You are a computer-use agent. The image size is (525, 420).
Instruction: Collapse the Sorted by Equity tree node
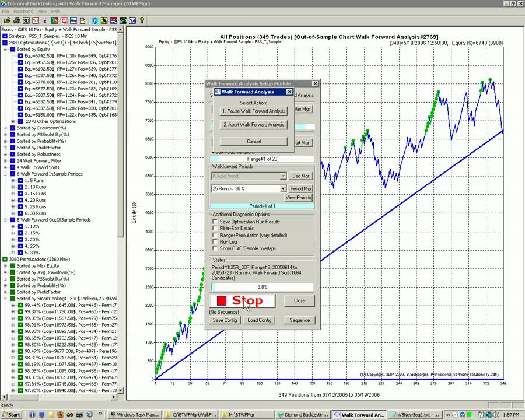[5, 49]
